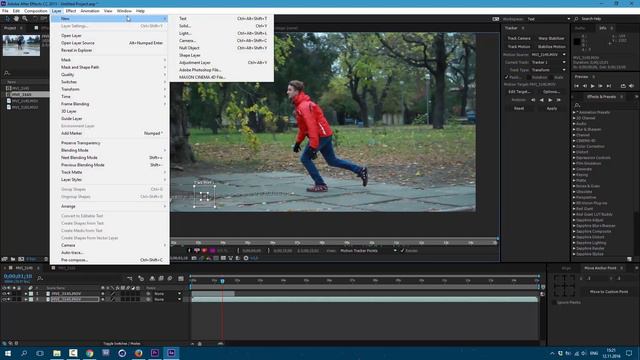This screenshot has width=640, height=360.
Task: Click the timeline current-time indicator
Action: click(222, 281)
